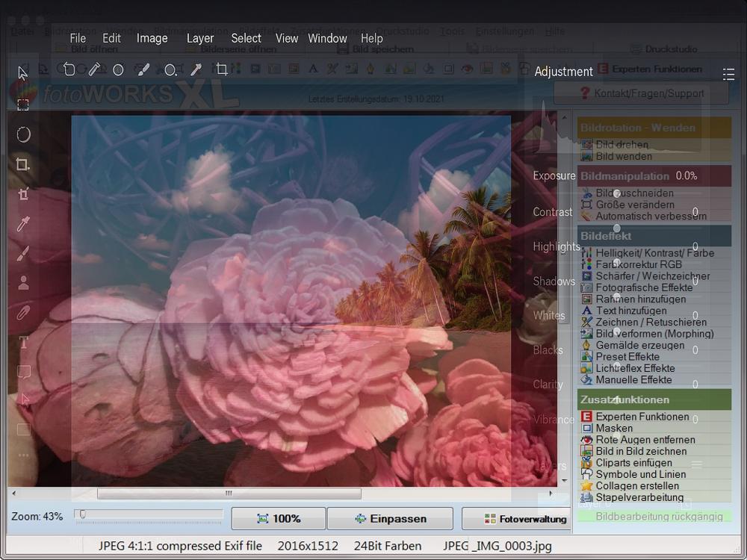The image size is (747, 560).
Task: Select the Move arrow tool in the left toolbar
Action: 23,73
